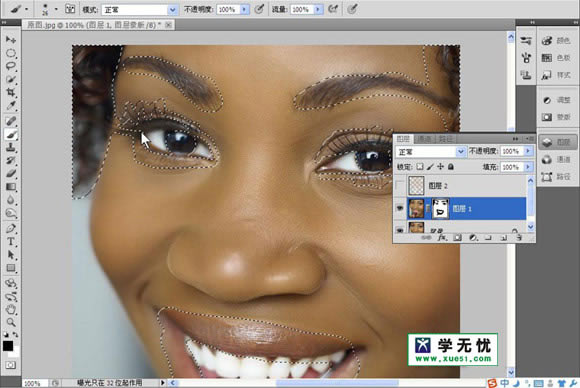
Task: Select the Blur tool
Action: click(x=11, y=200)
